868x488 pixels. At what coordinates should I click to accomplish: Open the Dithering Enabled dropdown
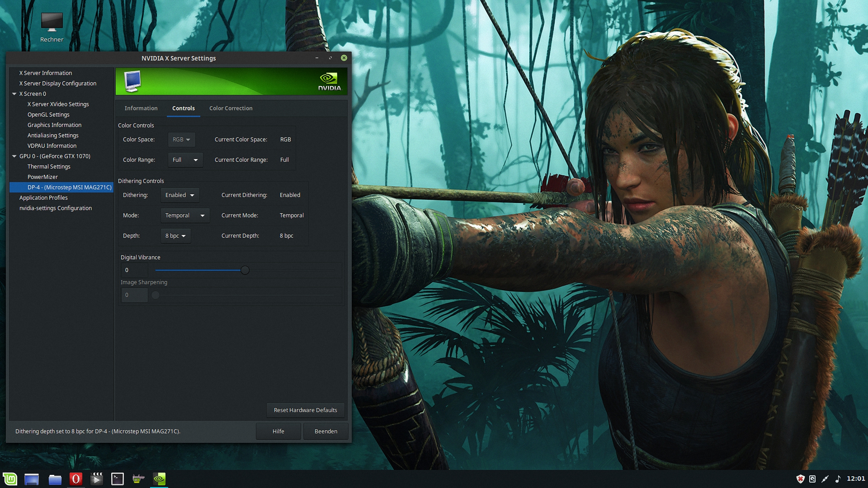pos(180,195)
